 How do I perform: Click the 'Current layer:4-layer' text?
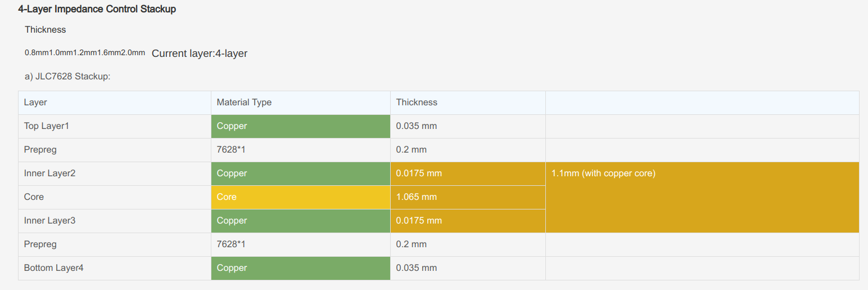[200, 53]
